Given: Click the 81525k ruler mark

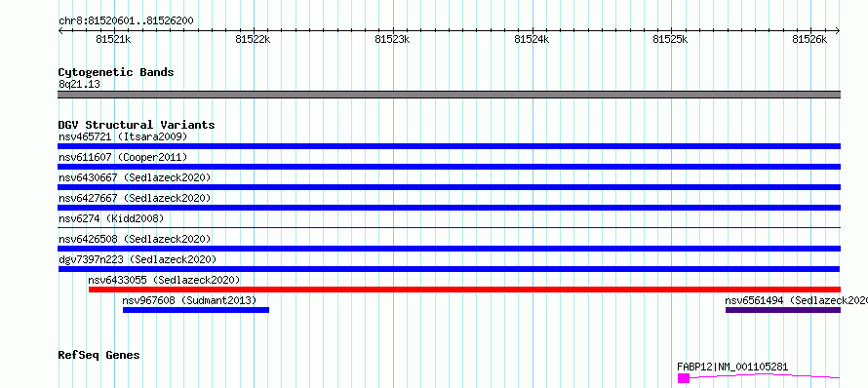Looking at the screenshot, I should 671,39.
